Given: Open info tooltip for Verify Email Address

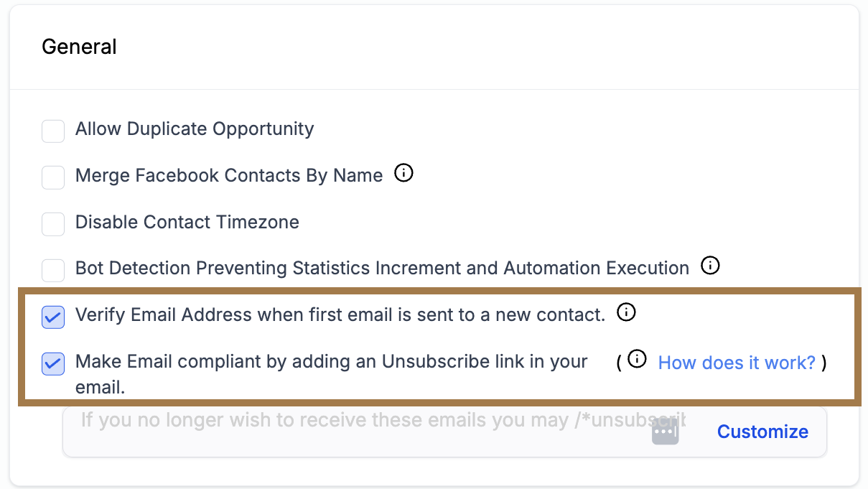Looking at the screenshot, I should coord(626,313).
